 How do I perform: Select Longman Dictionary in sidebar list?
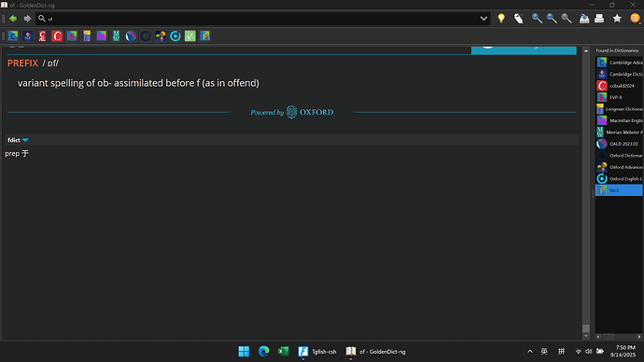619,109
